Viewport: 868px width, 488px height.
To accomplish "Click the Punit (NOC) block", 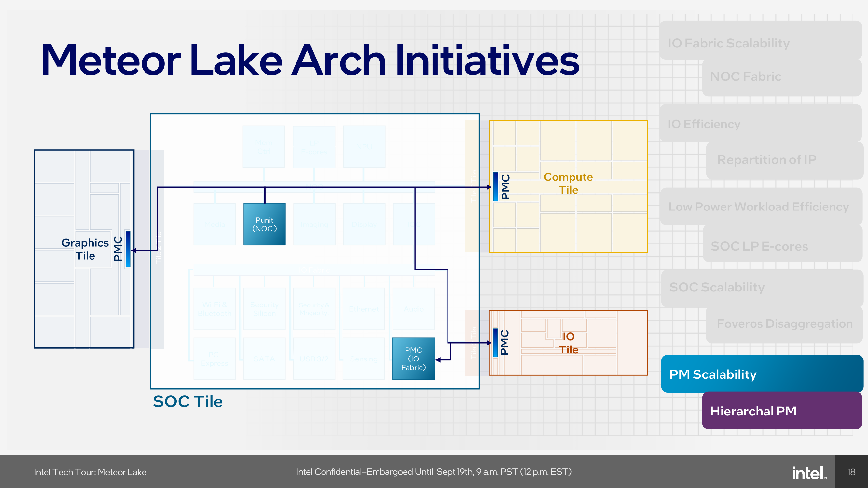I will click(265, 224).
